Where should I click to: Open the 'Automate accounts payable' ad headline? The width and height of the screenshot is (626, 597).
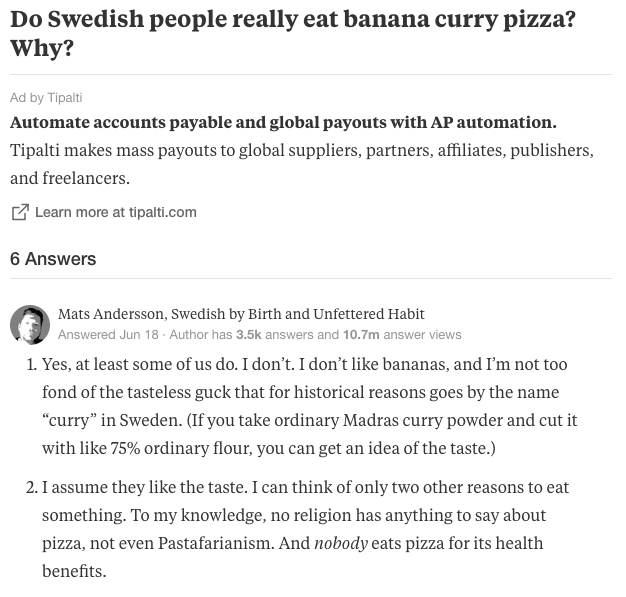point(283,123)
